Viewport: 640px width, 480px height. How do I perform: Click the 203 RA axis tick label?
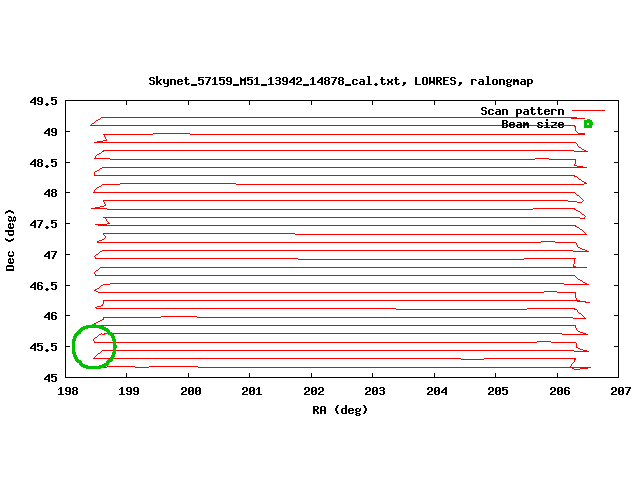[375, 391]
